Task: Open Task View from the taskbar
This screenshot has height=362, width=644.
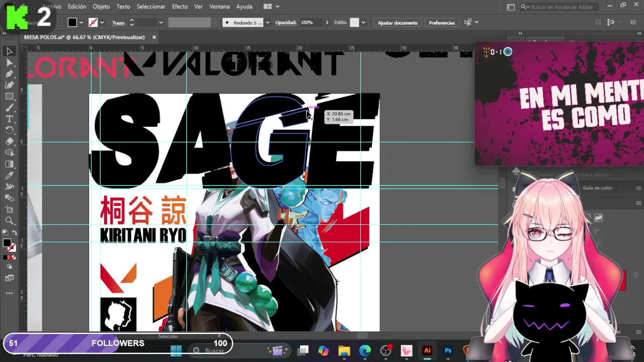Action: tap(303, 351)
